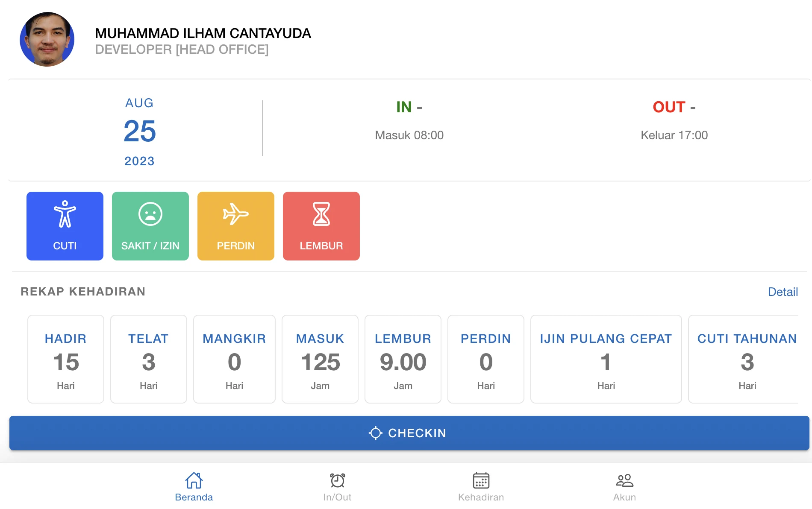Switch to the Beranda tab label

(x=194, y=497)
